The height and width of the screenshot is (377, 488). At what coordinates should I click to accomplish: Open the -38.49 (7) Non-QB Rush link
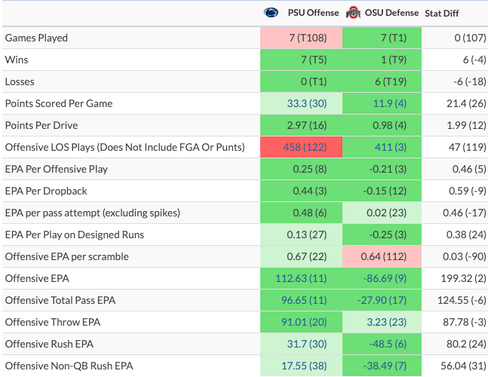[x=385, y=366]
